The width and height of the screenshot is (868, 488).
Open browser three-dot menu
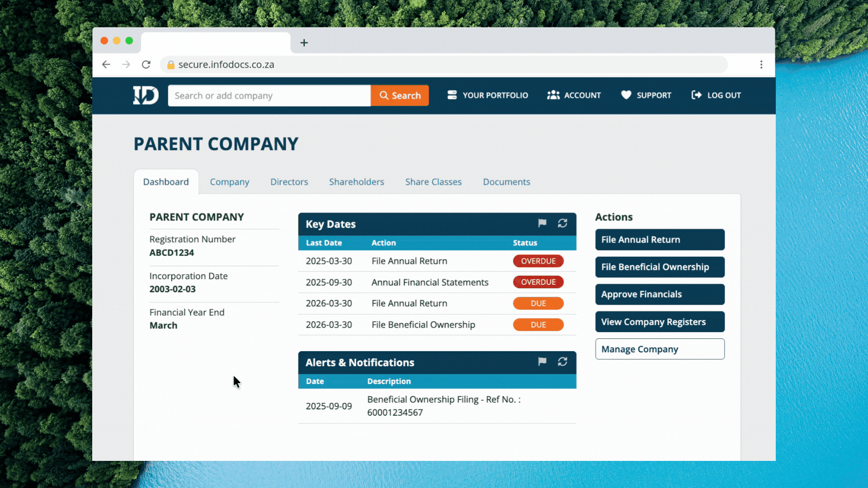pos(761,65)
